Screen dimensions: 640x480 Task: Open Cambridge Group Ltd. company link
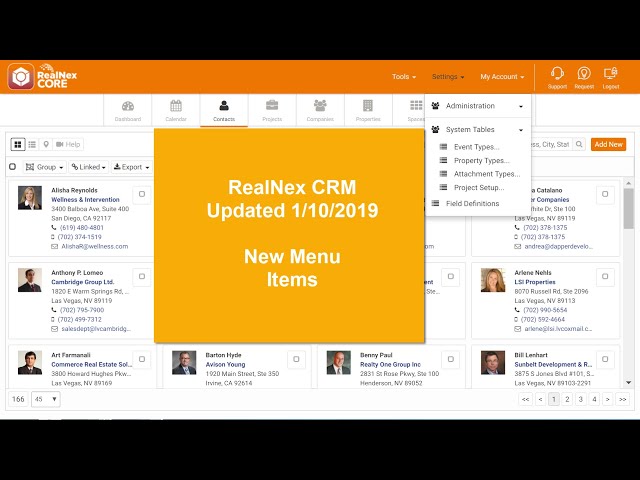[82, 282]
